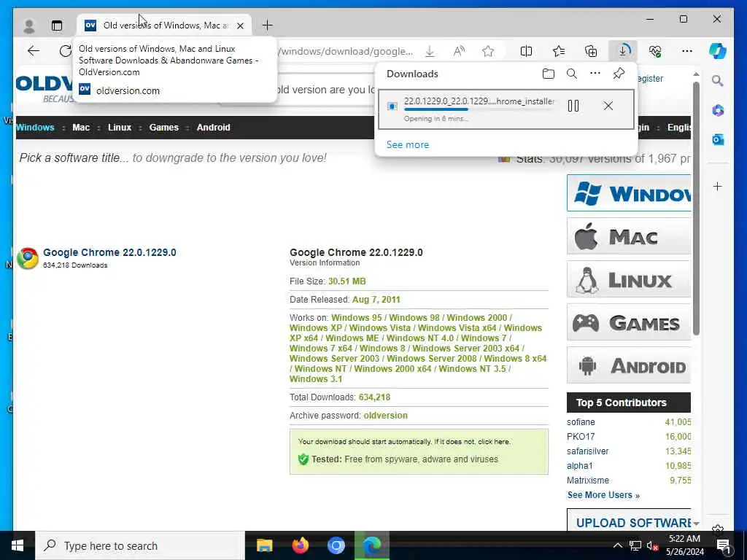Screen dimensions: 747x560
Task: Click the browser back arrow
Action: pos(34,50)
